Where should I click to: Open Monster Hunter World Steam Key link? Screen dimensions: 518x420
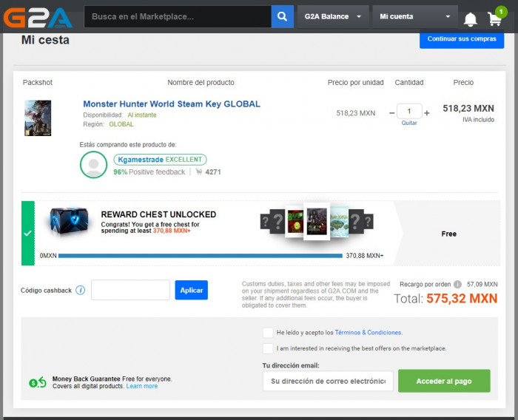[172, 104]
